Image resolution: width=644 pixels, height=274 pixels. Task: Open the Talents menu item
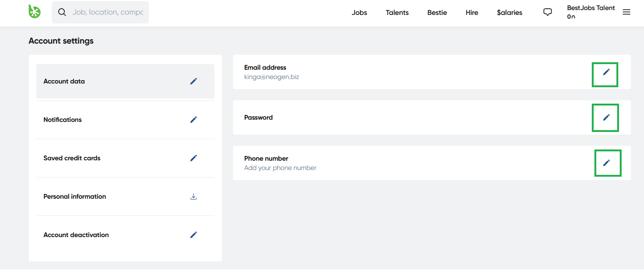click(397, 13)
